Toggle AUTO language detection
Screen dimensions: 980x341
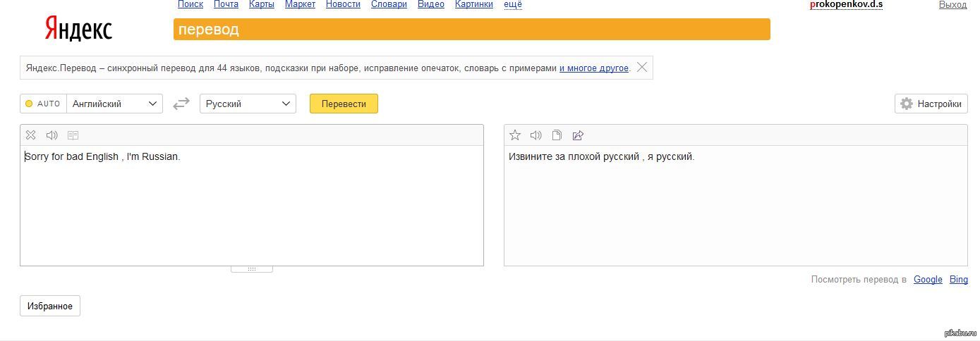(x=43, y=104)
